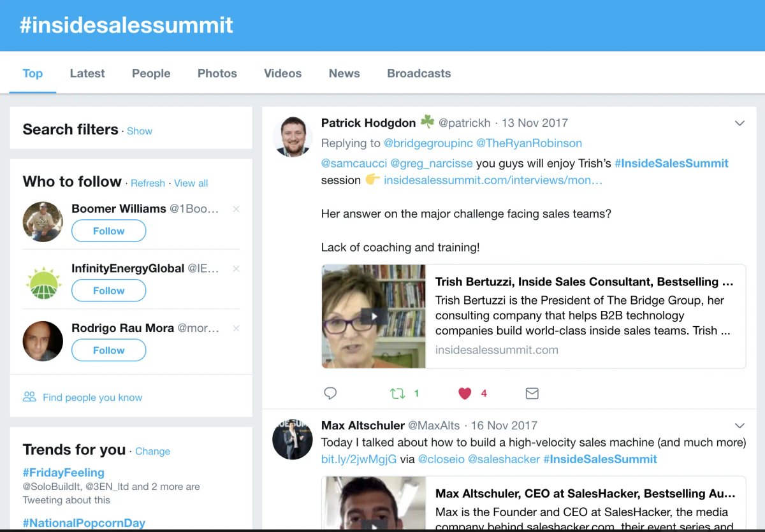The height and width of the screenshot is (532, 765).
Task: View all Who to follow suggestions
Action: click(x=191, y=183)
